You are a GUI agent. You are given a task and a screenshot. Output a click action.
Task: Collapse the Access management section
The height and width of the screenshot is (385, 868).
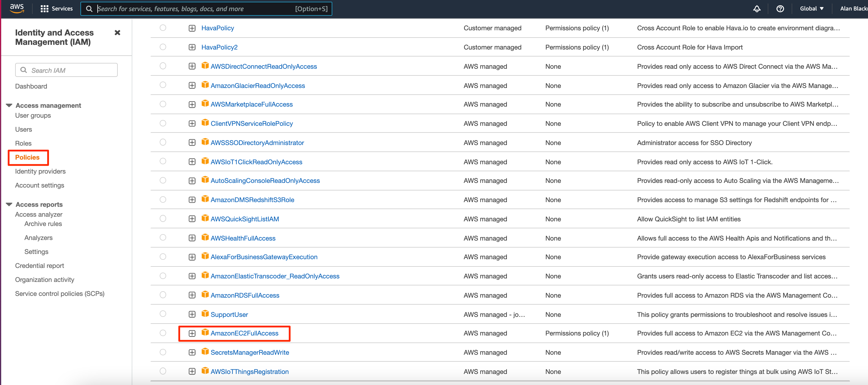coord(8,105)
